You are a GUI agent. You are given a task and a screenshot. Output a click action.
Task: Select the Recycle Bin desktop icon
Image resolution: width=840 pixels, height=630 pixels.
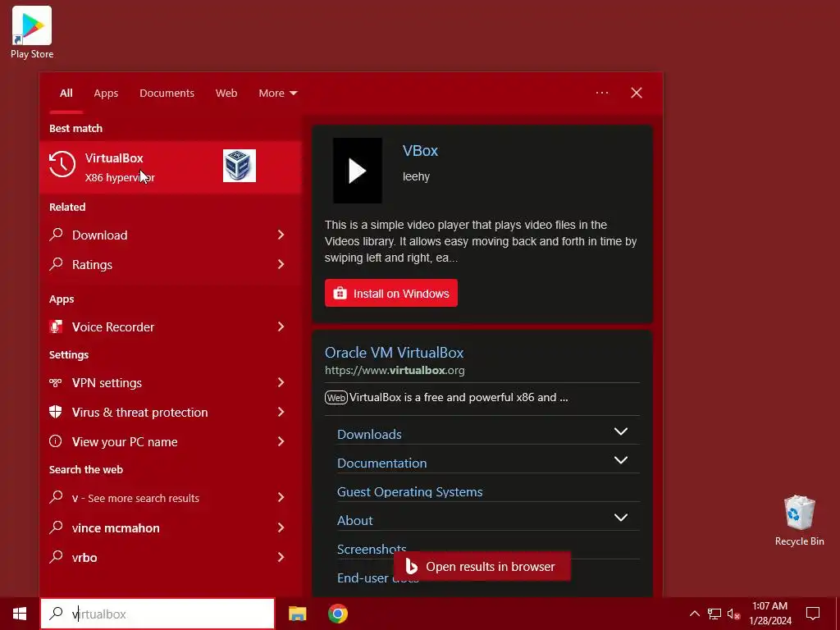coord(799,520)
